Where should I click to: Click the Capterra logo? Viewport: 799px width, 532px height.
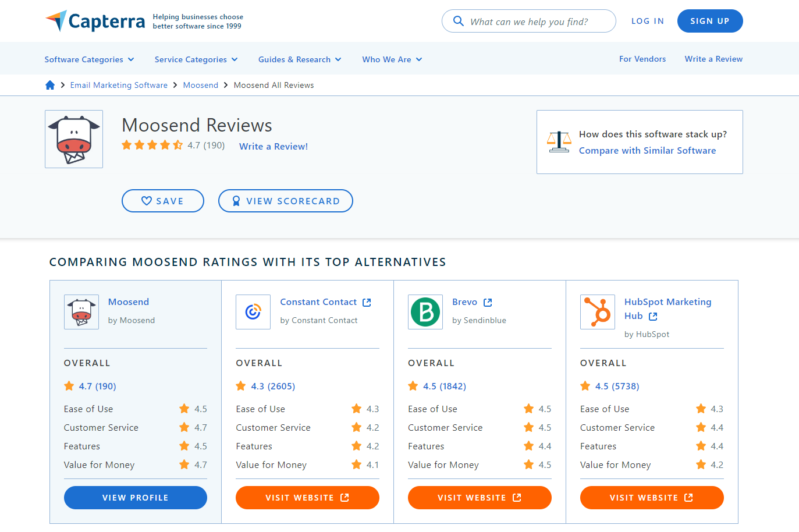coord(95,21)
